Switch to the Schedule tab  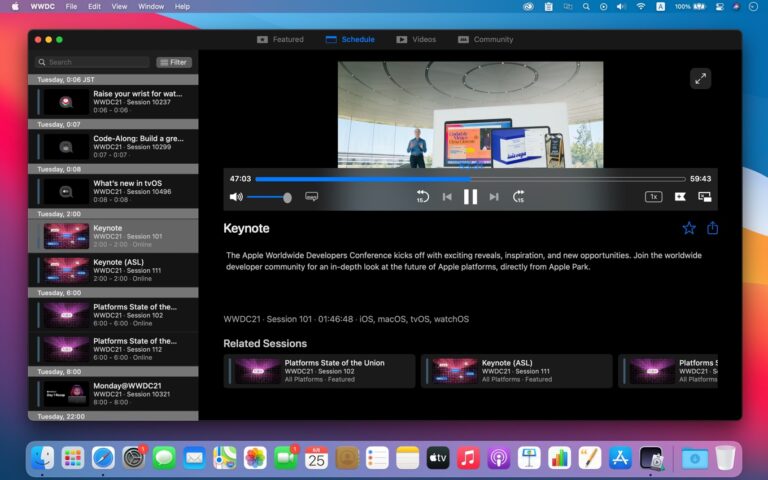click(x=350, y=39)
